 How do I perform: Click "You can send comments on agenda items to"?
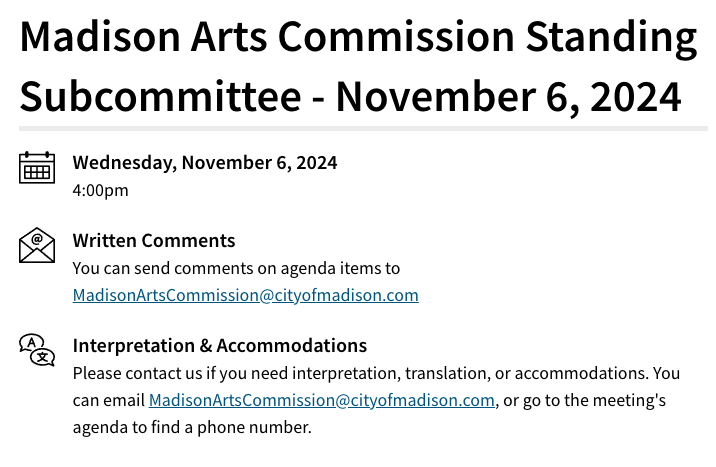(x=236, y=268)
